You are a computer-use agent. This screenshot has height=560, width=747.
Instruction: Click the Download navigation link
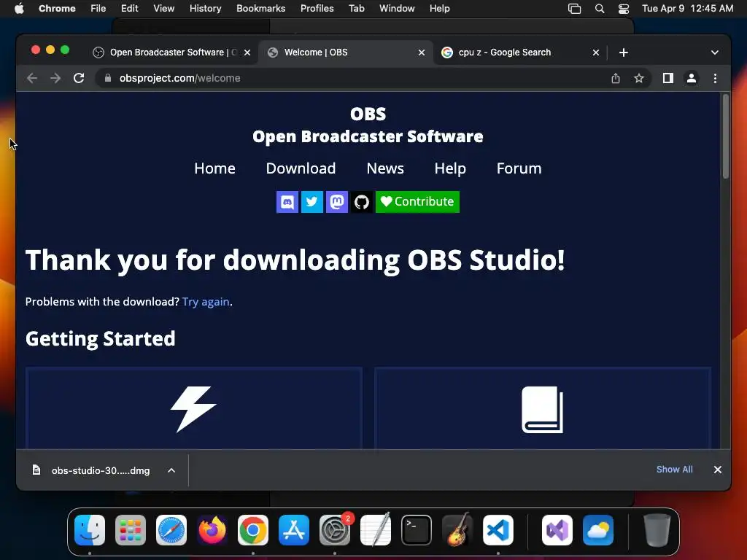[301, 168]
